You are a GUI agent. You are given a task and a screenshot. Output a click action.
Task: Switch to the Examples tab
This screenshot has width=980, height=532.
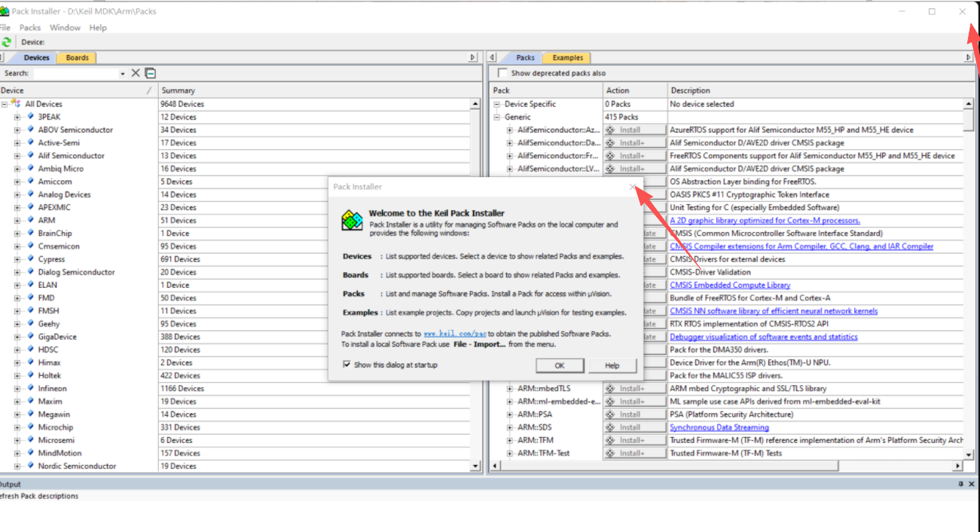click(567, 57)
